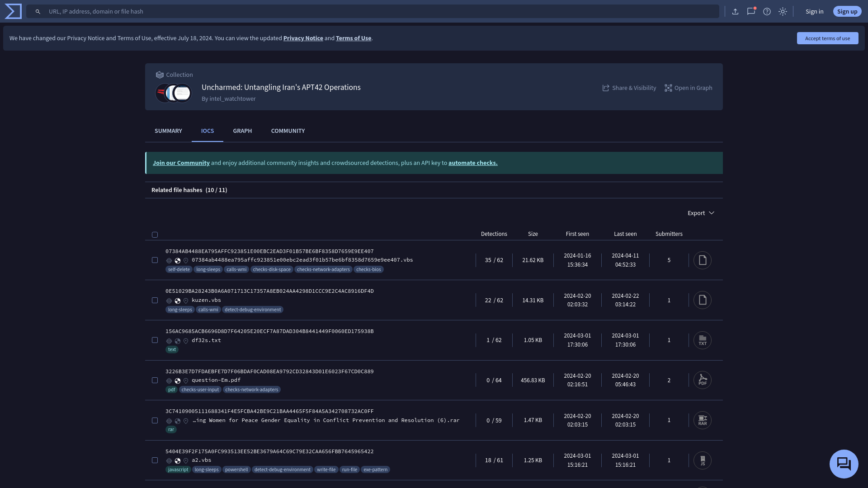Open the Privacy Notice link

point(303,38)
